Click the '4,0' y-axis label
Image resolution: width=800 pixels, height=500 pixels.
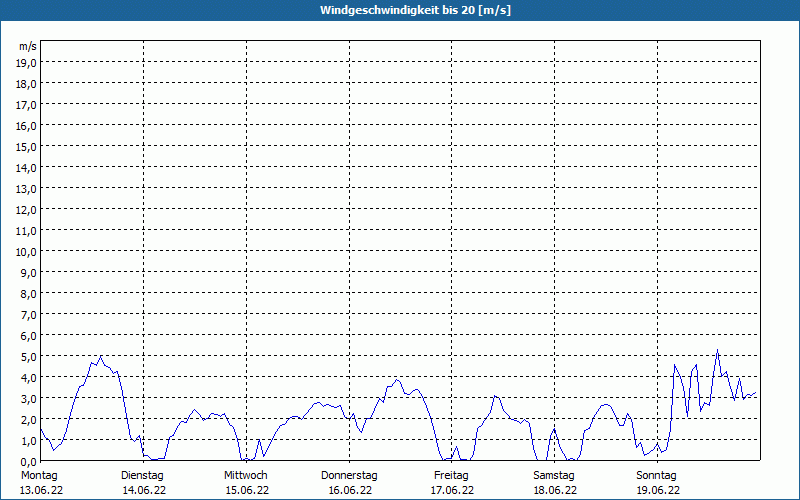pos(29,378)
